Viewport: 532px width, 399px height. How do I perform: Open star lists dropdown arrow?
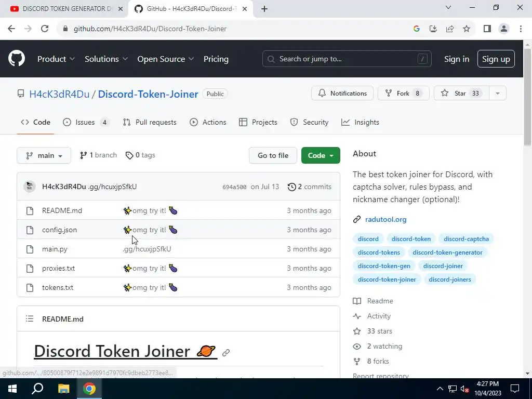point(498,94)
